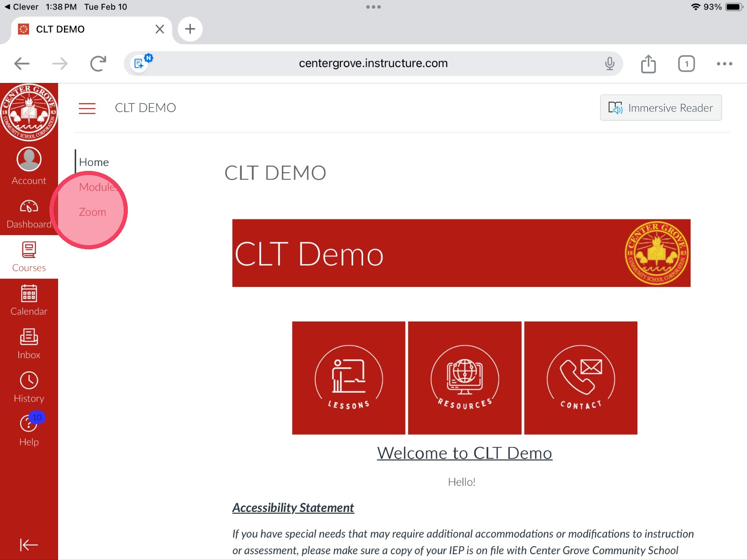Click the Center Grove school logo

tap(29, 112)
